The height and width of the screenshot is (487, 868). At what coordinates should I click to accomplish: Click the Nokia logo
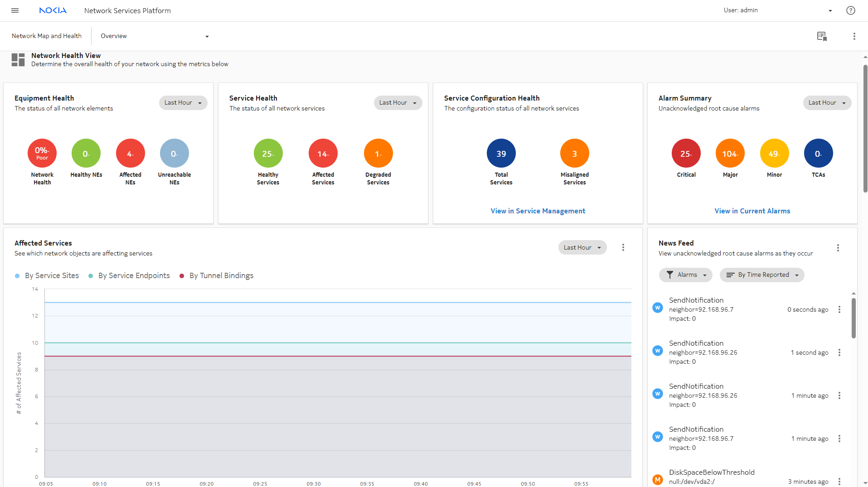53,10
